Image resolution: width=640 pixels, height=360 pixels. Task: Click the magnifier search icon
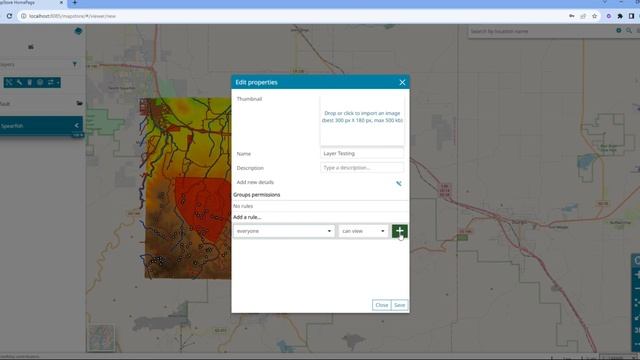[x=629, y=31]
